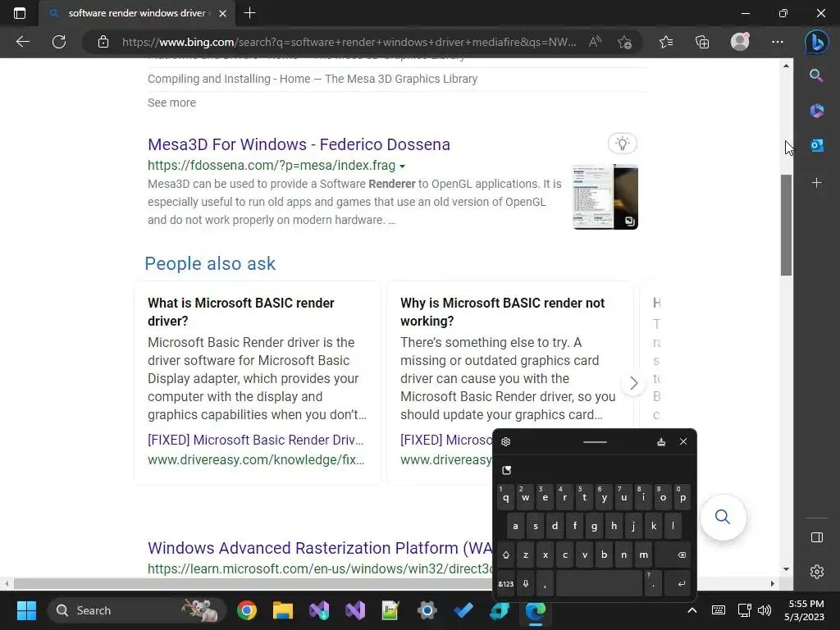Screen dimensions: 840x630
Task: Open the Windows Start menu
Action: click(26, 610)
